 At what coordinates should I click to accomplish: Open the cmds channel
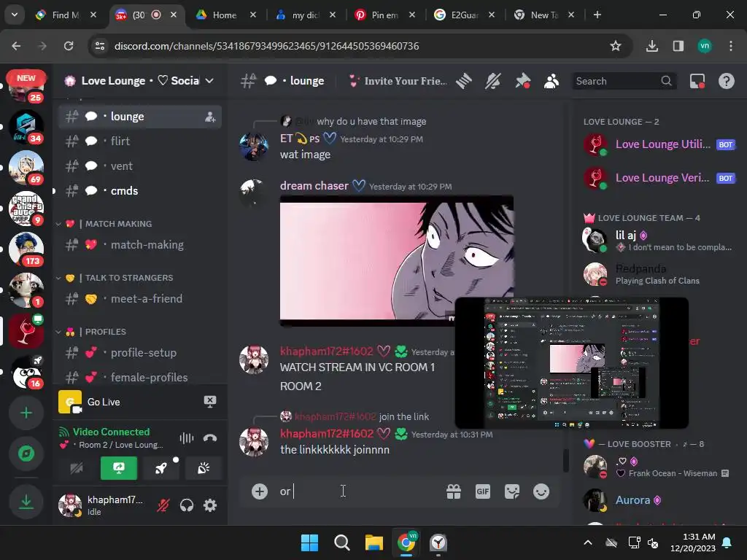[140, 191]
